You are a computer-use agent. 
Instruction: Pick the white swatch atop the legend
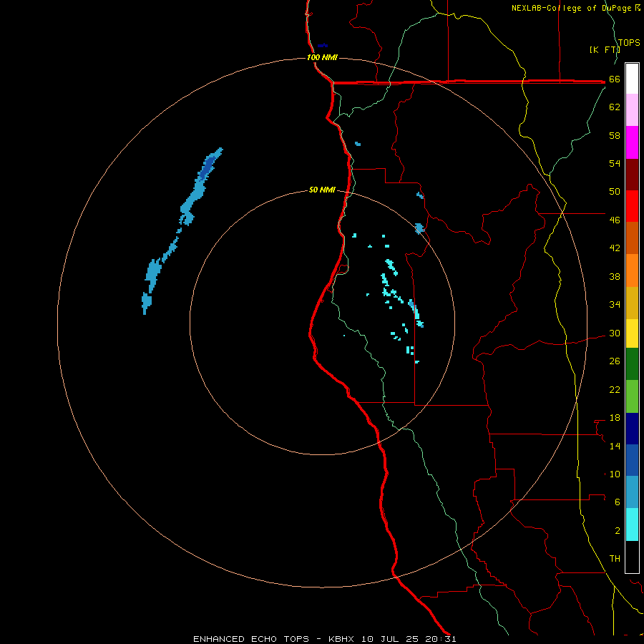[x=632, y=79]
